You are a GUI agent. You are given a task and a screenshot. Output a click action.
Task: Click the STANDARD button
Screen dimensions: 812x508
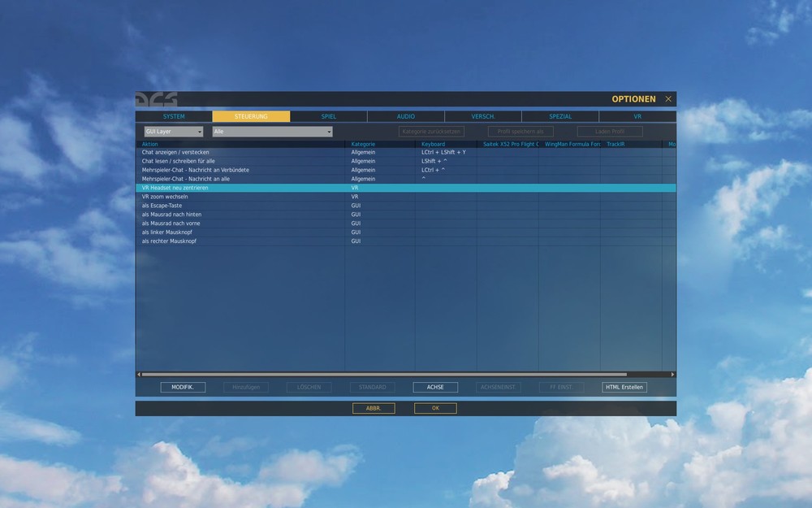(373, 387)
